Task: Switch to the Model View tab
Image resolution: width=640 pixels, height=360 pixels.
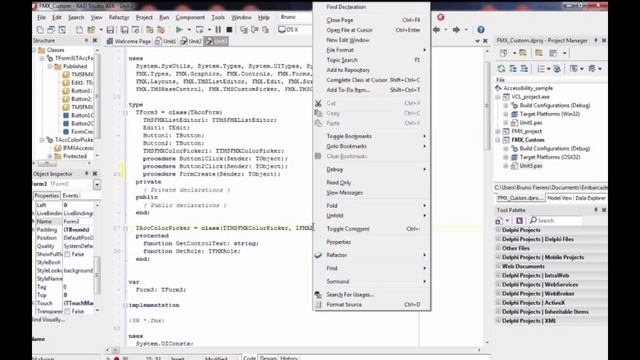Action: (559, 198)
